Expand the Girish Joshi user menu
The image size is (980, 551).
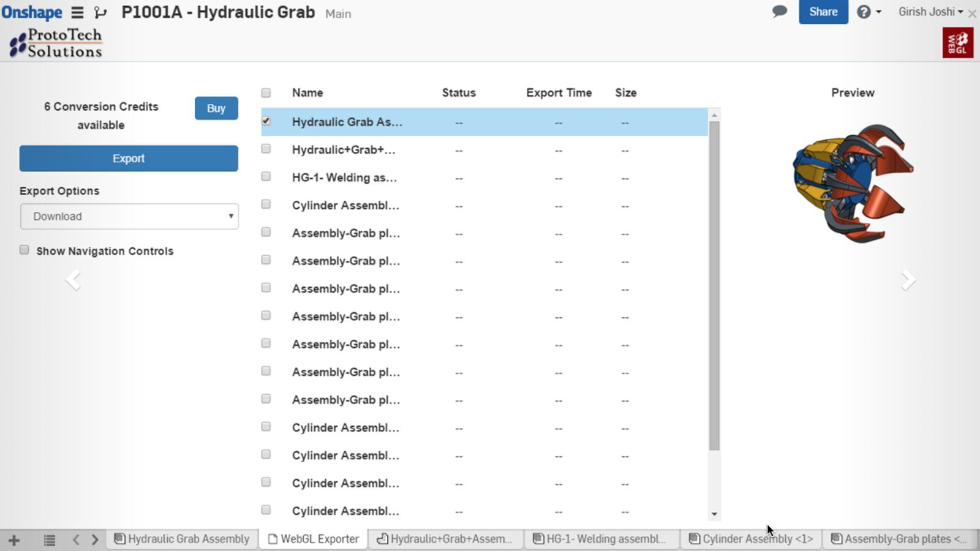point(930,12)
